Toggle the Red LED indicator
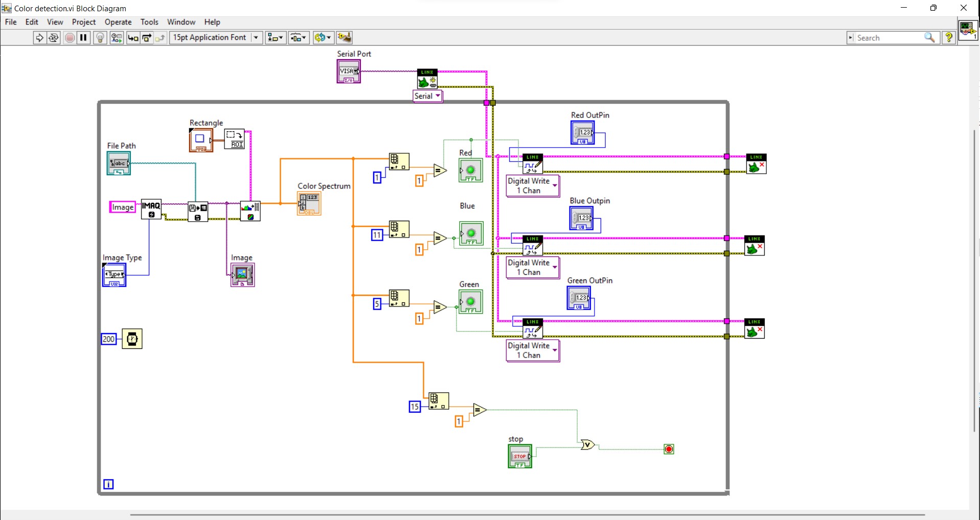 [470, 171]
